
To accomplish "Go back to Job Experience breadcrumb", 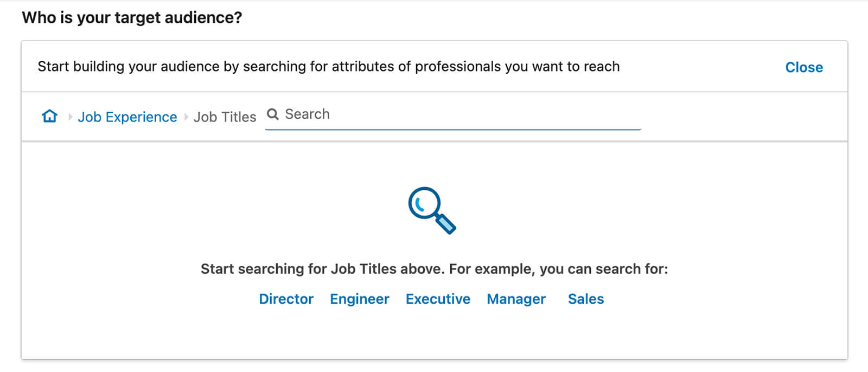I will tap(127, 117).
